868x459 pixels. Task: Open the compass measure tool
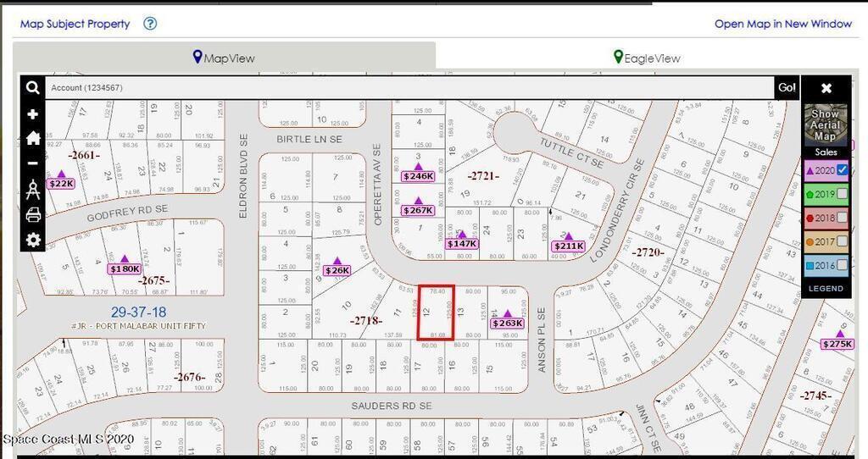pyautogui.click(x=32, y=190)
